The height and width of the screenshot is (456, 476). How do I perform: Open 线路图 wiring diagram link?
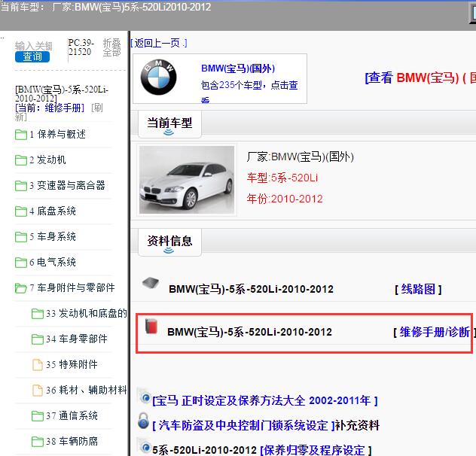[418, 289]
